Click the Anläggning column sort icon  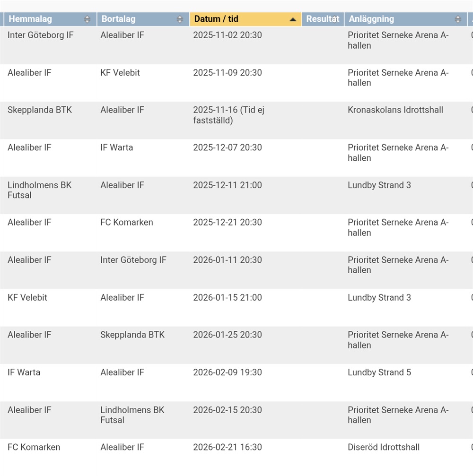458,19
